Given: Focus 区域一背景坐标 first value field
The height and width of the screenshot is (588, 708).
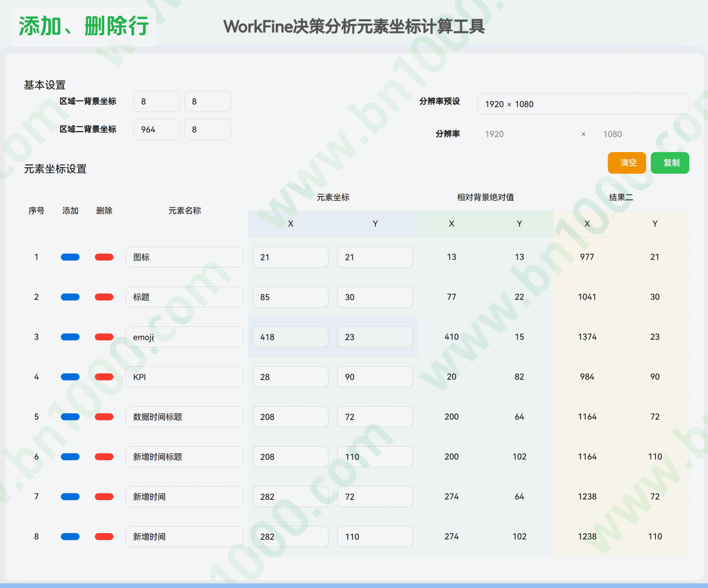Looking at the screenshot, I should 157,101.
